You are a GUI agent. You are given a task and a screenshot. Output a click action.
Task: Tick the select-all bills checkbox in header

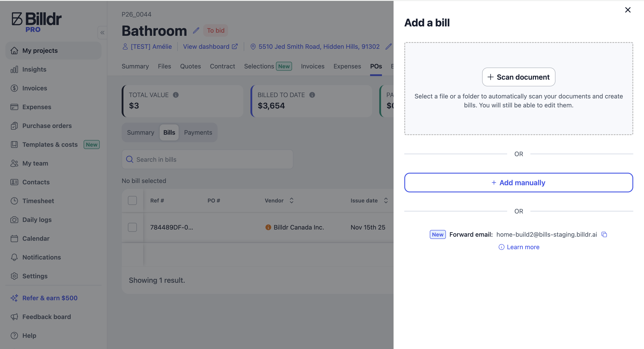[132, 200]
